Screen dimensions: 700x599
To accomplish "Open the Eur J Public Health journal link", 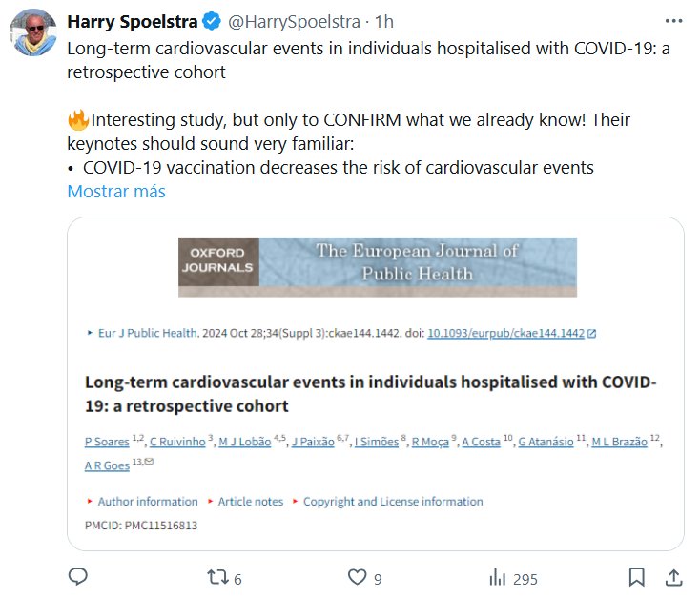I will point(148,334).
